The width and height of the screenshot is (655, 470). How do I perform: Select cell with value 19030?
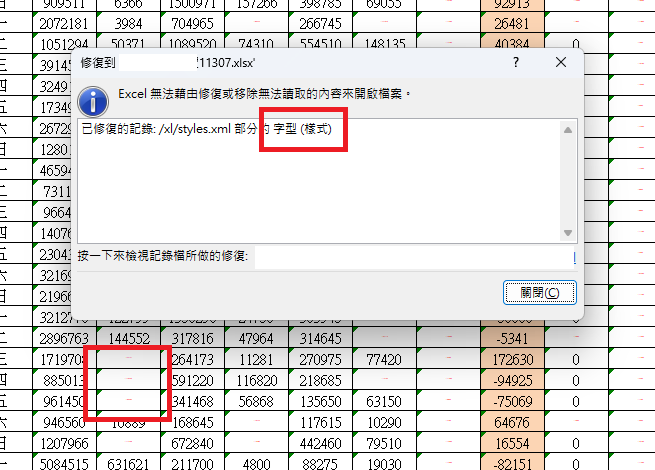384,463
